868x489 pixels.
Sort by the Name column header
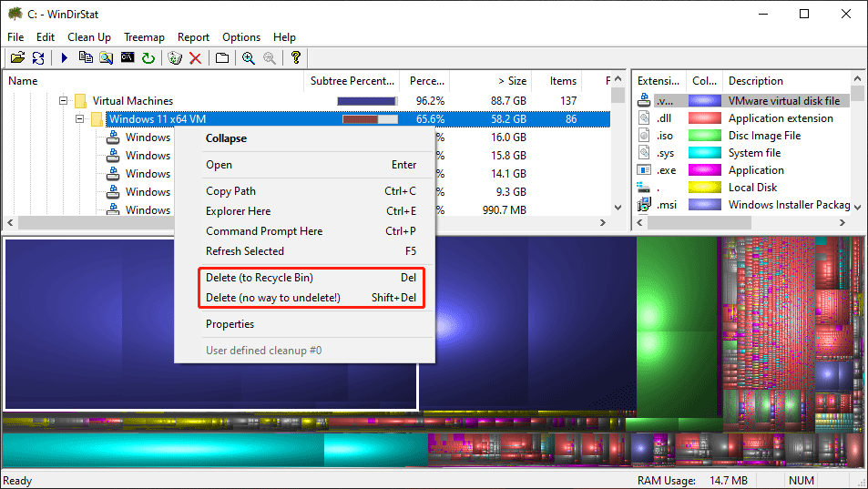pyautogui.click(x=153, y=81)
